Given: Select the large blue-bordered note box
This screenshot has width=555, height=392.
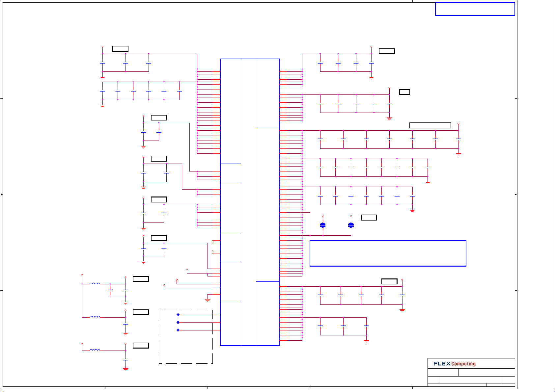Looking at the screenshot, I should tap(388, 253).
